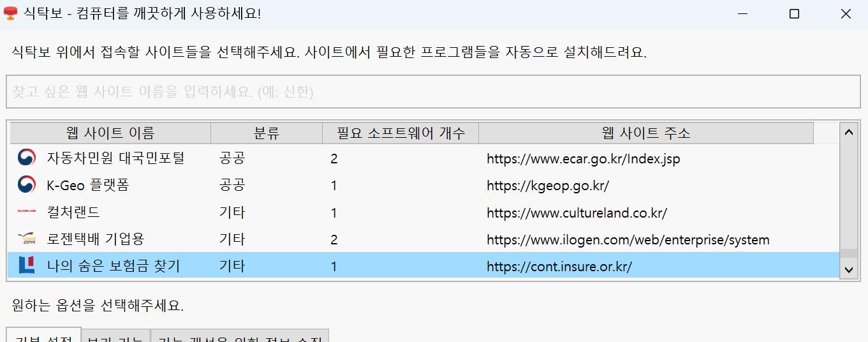Click the https://kgeop.go.kr/ address cell

(x=548, y=186)
